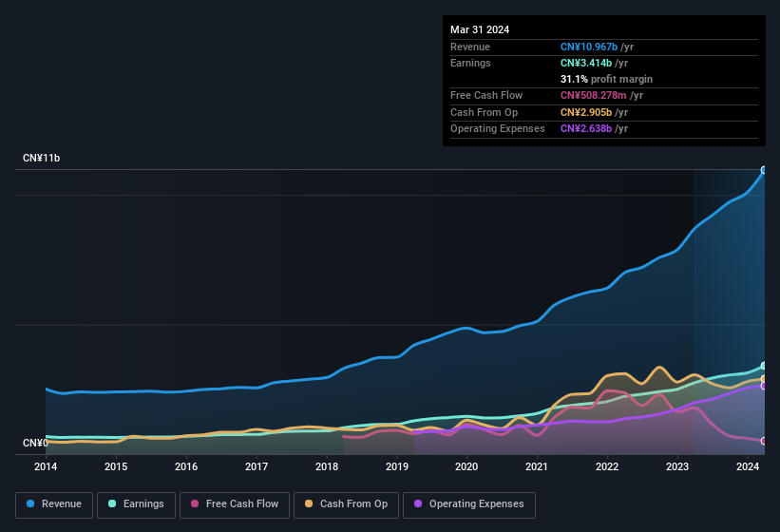Click the 2019 x-axis label
The height and width of the screenshot is (532, 780).
pyautogui.click(x=396, y=466)
